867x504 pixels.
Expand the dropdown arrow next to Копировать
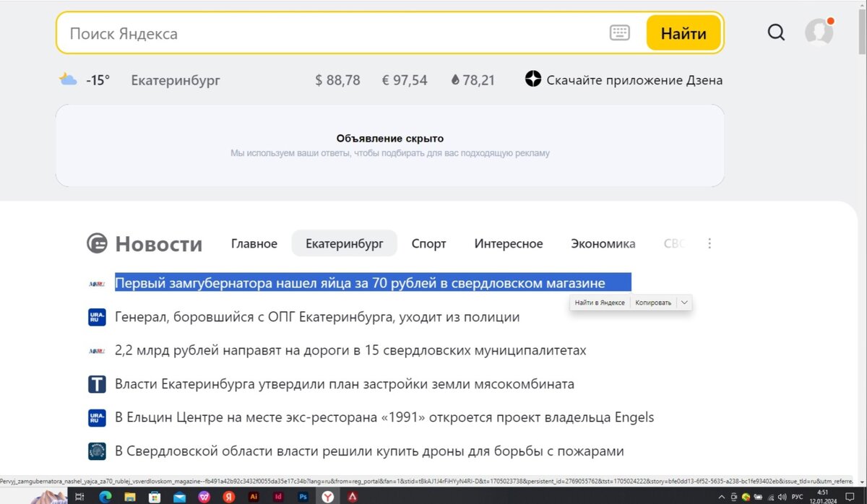click(684, 303)
